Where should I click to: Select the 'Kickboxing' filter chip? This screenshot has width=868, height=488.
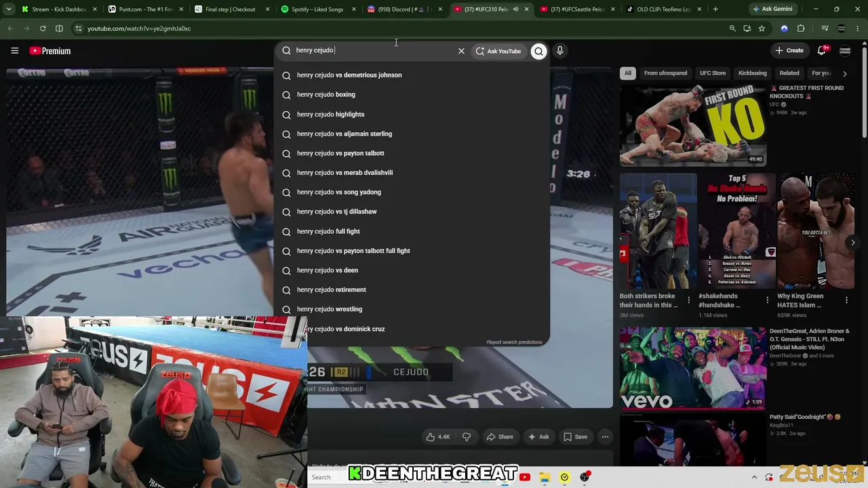(753, 73)
